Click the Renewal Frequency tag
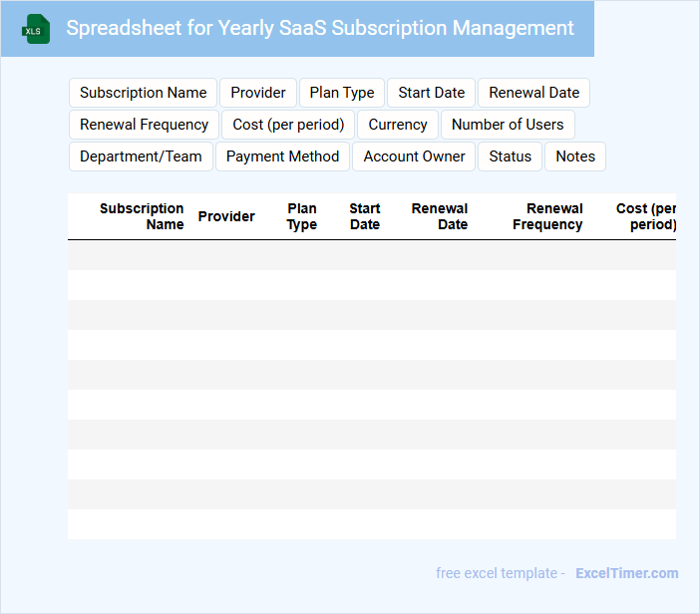This screenshot has width=700, height=614. click(144, 125)
